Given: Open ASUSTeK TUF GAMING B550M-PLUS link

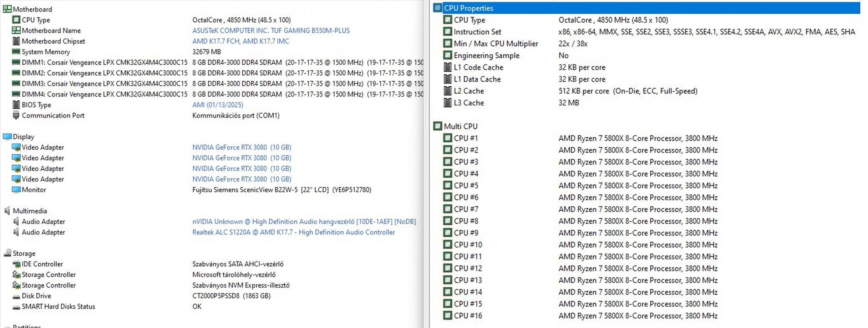Looking at the screenshot, I should (270, 31).
